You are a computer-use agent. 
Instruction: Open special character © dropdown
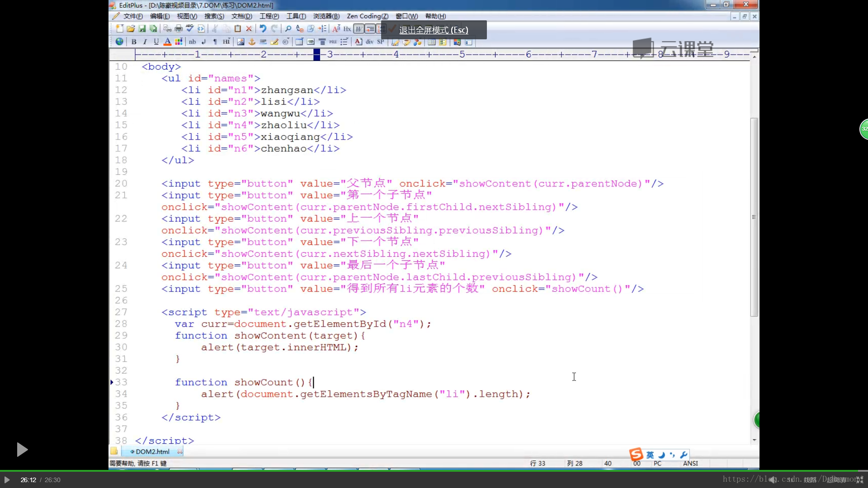click(x=286, y=42)
